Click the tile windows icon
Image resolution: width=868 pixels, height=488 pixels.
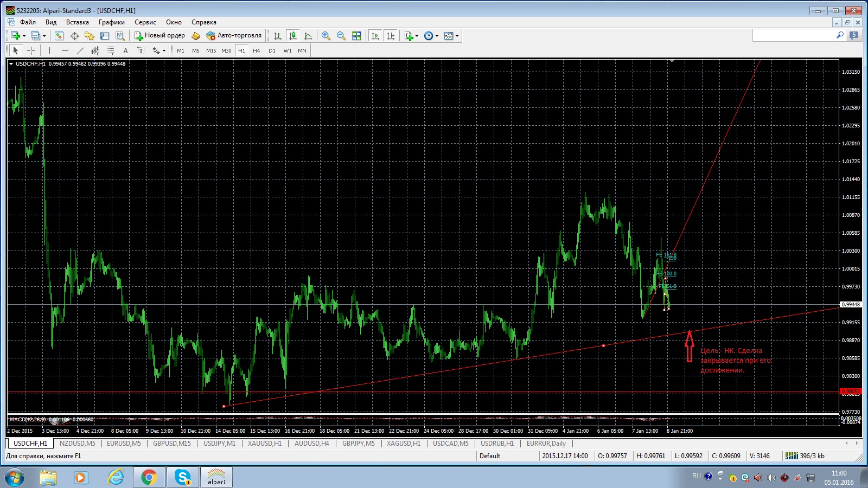[x=356, y=36]
